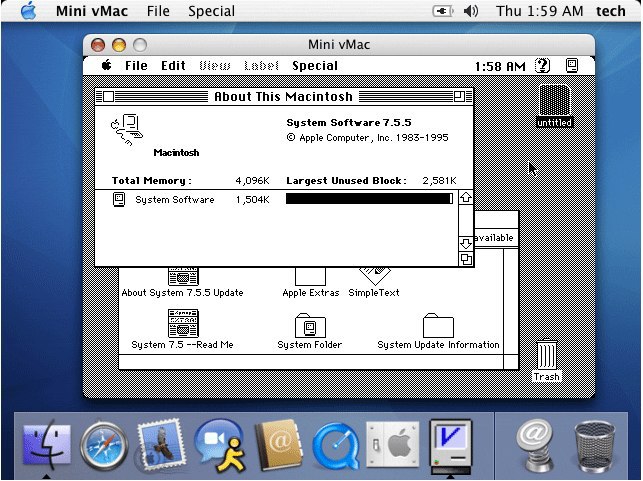Click the scroll down arrow in About window
643x481 pixels.
point(466,244)
